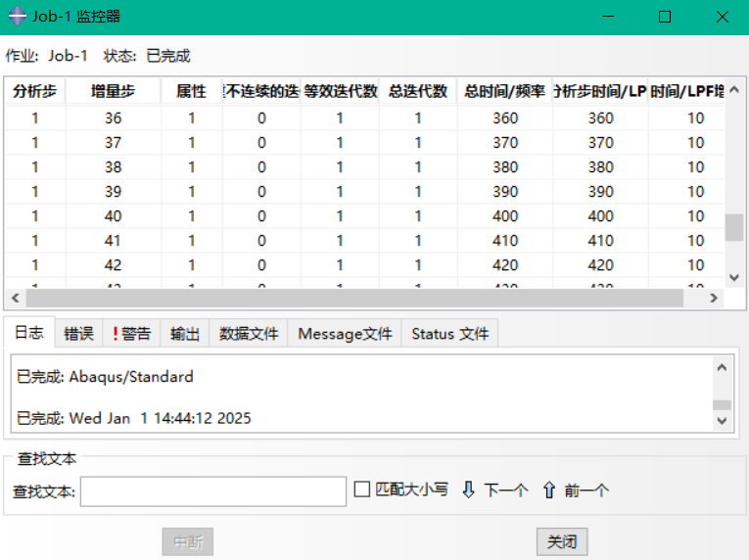Switch to the Message文件 tab
This screenshot has width=749, height=560.
(x=345, y=334)
